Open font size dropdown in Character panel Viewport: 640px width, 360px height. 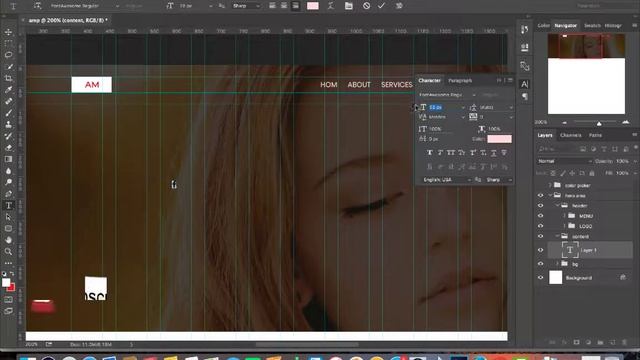pyautogui.click(x=463, y=107)
